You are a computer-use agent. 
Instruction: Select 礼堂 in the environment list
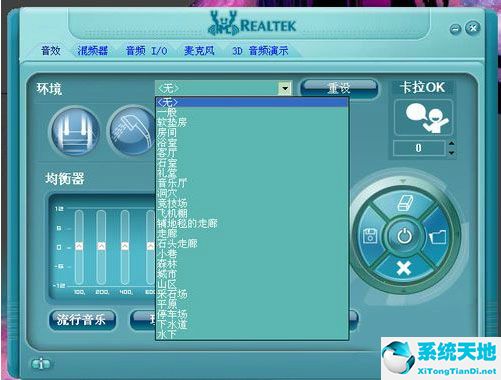[252, 173]
